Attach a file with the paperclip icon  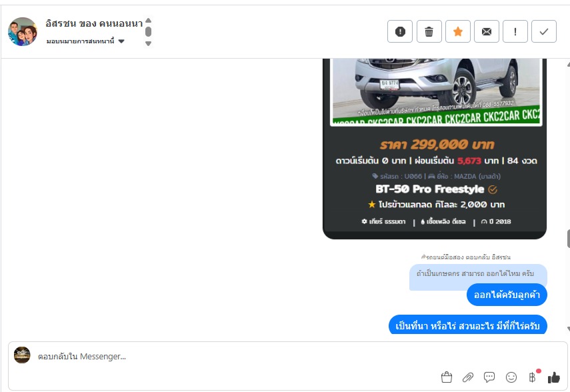tap(468, 377)
